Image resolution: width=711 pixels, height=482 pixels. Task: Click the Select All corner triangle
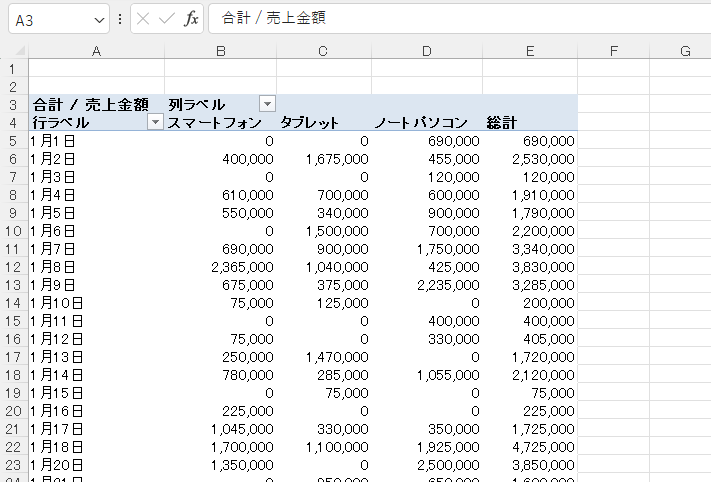tap(19, 50)
